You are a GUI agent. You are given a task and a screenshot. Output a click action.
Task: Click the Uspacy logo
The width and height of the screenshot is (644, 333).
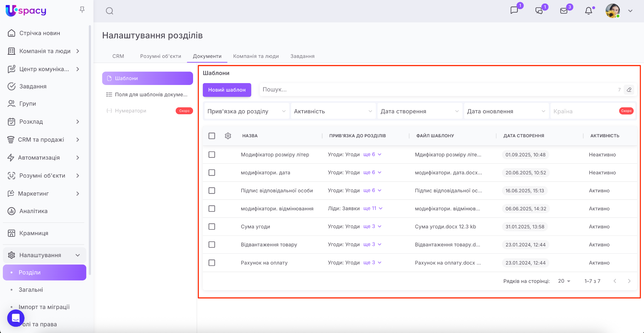(26, 11)
